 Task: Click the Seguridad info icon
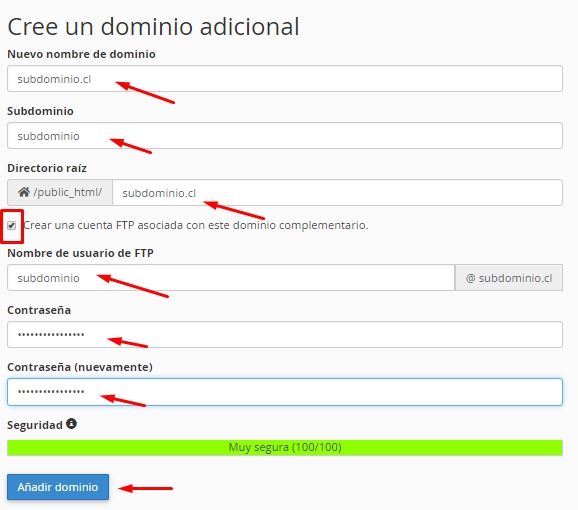[72, 424]
